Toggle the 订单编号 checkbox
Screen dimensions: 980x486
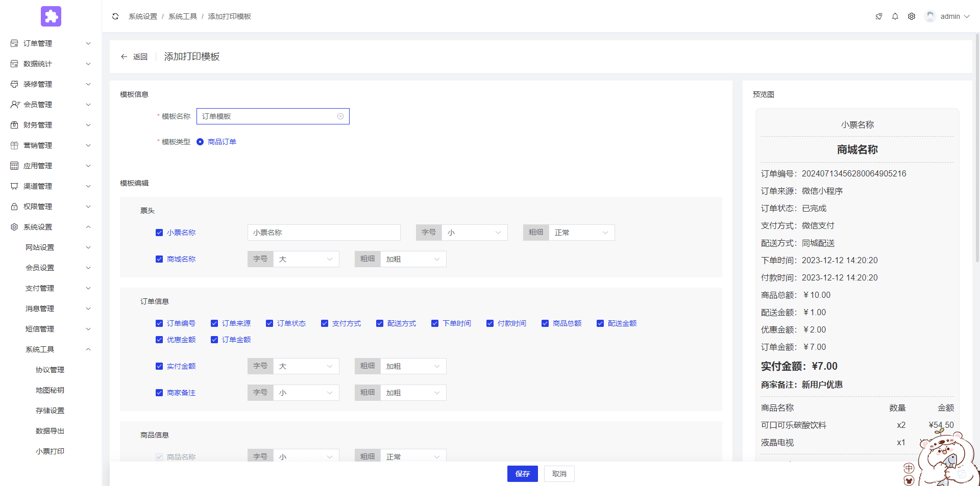tap(159, 323)
